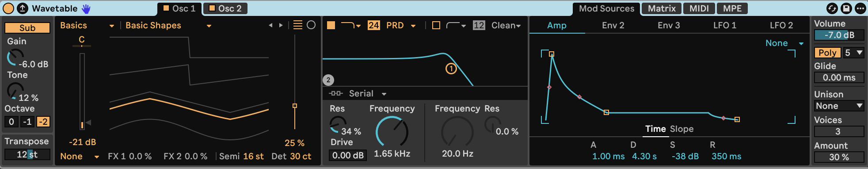868x169 pixels.
Task: Click the hot-swap preset icon
Action: [x=832, y=8]
